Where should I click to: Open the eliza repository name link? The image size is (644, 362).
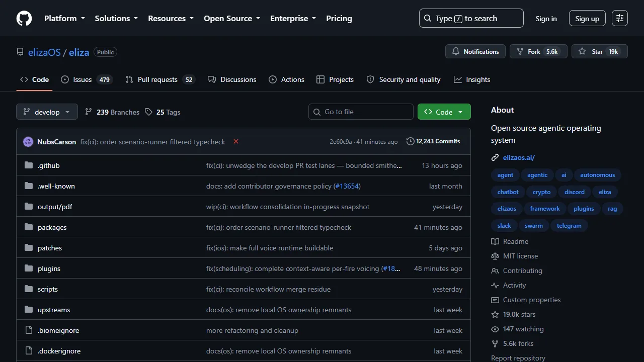click(x=79, y=52)
